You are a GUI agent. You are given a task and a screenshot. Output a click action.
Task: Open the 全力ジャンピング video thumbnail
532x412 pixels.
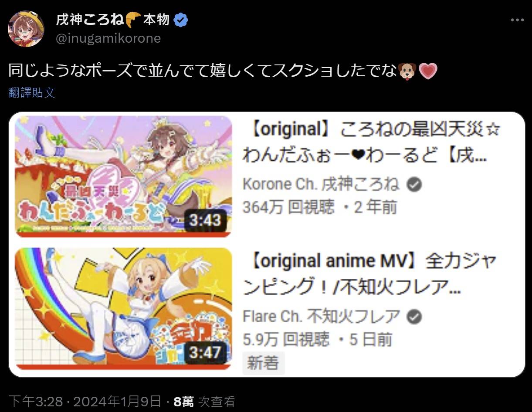(123, 309)
